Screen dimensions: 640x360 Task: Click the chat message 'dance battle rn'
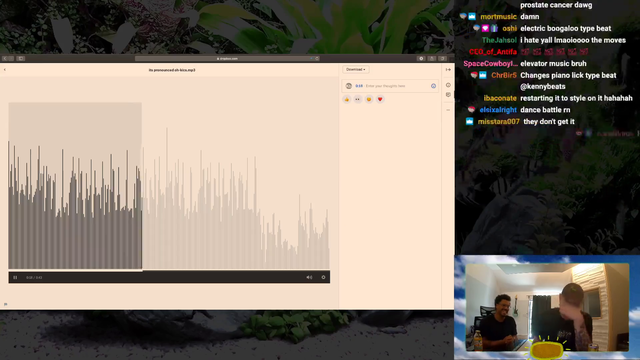pyautogui.click(x=545, y=110)
